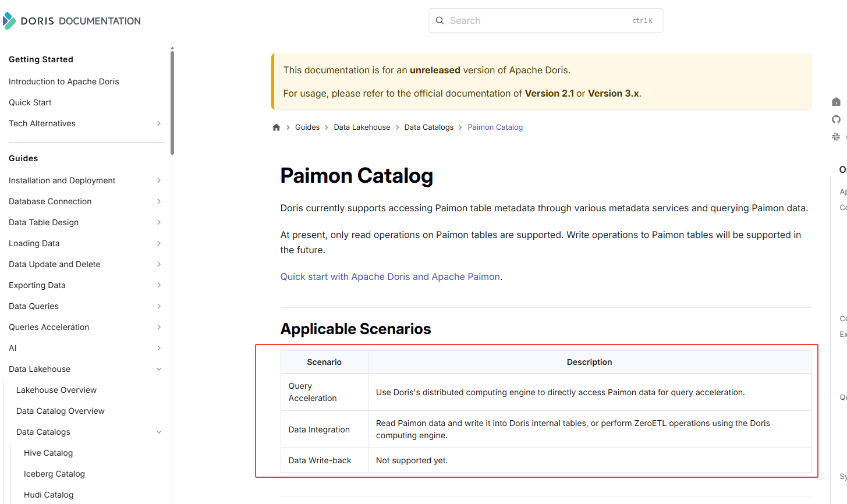The image size is (847, 504).
Task: Open the home icon in the breadcrumb trail
Action: pos(277,127)
